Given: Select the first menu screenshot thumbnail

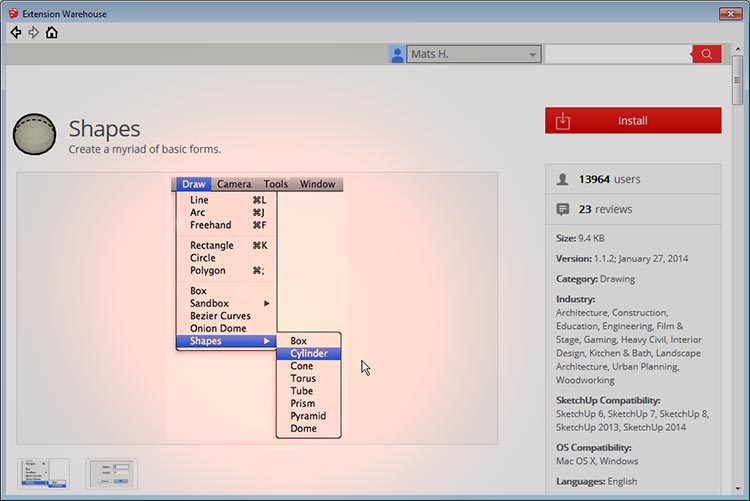Looking at the screenshot, I should (44, 474).
